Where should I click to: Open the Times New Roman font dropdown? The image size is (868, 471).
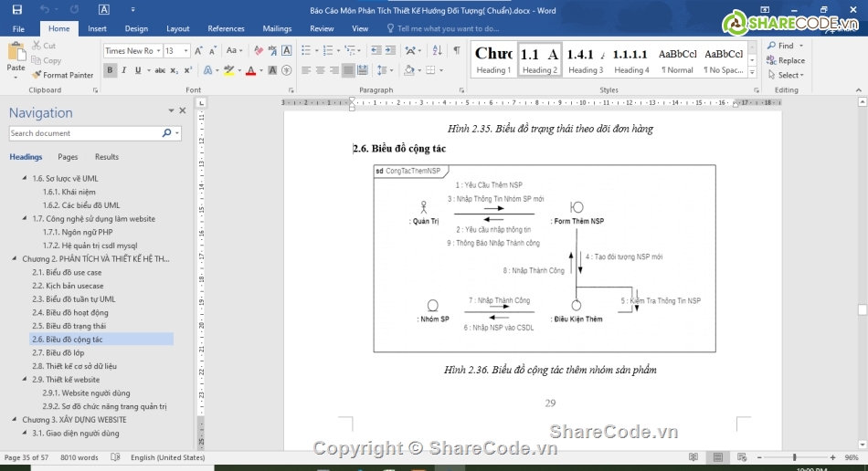158,51
